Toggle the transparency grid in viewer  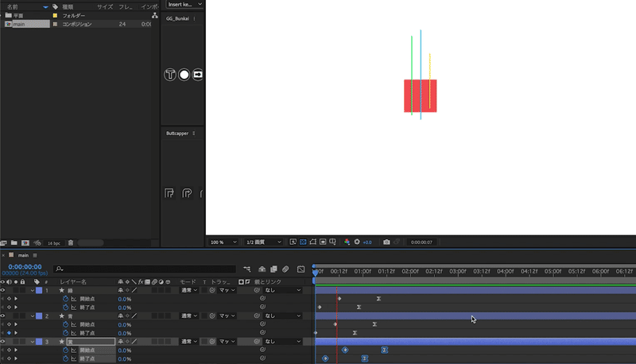tap(303, 242)
